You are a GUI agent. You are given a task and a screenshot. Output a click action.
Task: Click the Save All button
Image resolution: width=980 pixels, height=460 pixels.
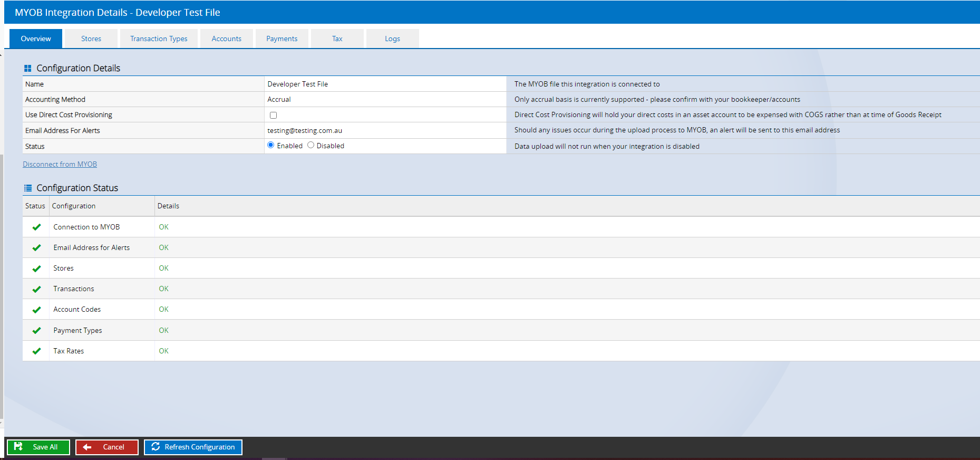pyautogui.click(x=38, y=447)
